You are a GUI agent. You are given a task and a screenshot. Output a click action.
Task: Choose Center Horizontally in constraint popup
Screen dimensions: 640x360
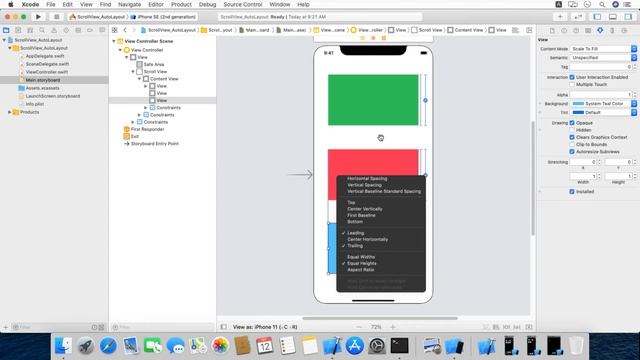(x=367, y=240)
